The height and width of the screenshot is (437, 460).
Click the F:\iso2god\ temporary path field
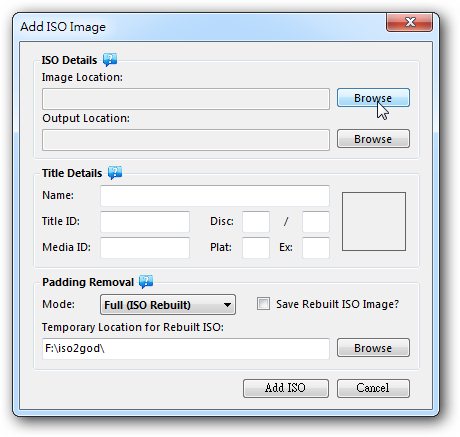(x=186, y=349)
